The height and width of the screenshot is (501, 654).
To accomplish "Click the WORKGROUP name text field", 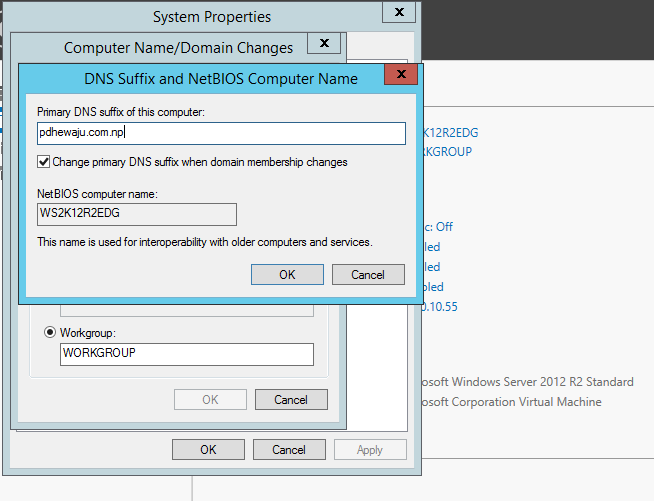I will pos(187,354).
